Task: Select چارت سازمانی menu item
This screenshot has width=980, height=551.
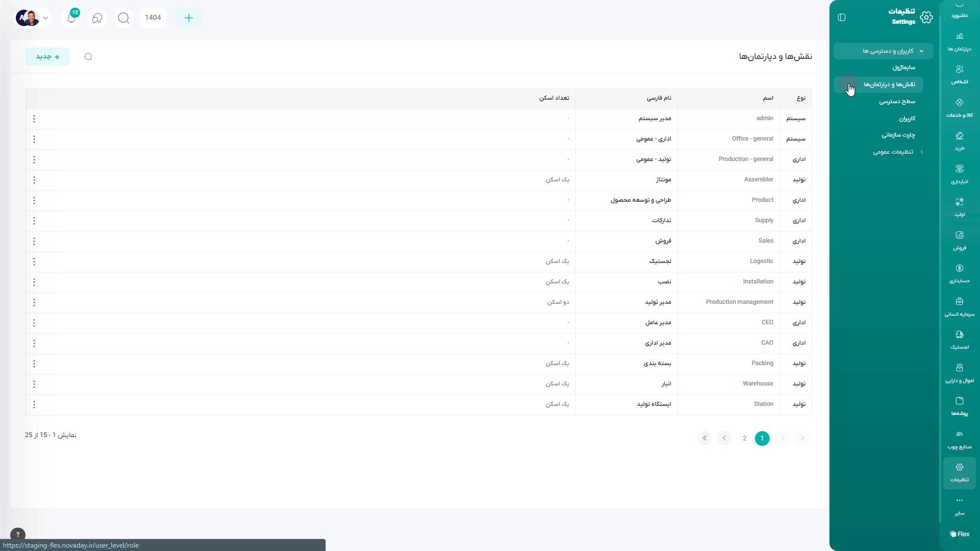Action: coord(898,135)
